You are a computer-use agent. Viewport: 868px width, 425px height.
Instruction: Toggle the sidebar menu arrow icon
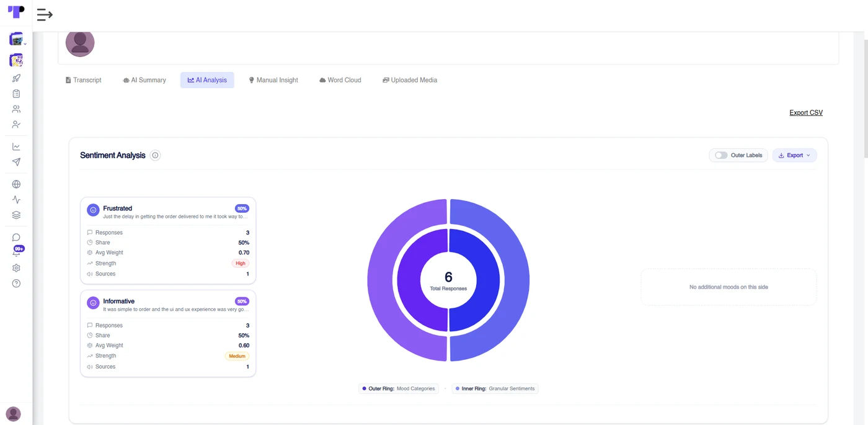[45, 15]
